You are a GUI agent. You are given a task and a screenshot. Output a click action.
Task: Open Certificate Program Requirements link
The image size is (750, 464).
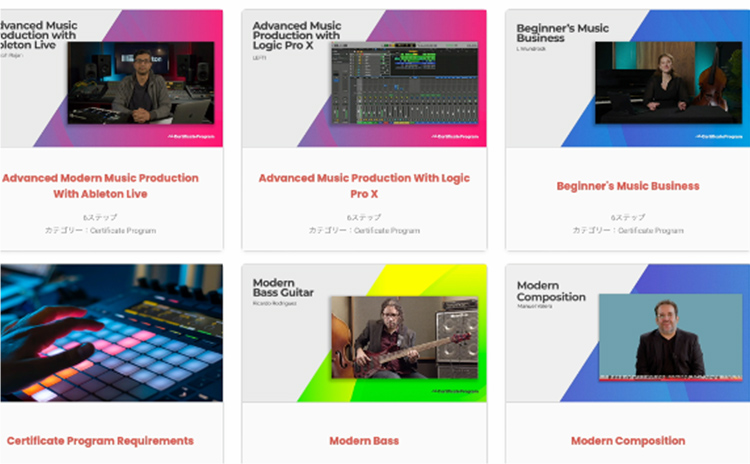(x=100, y=441)
